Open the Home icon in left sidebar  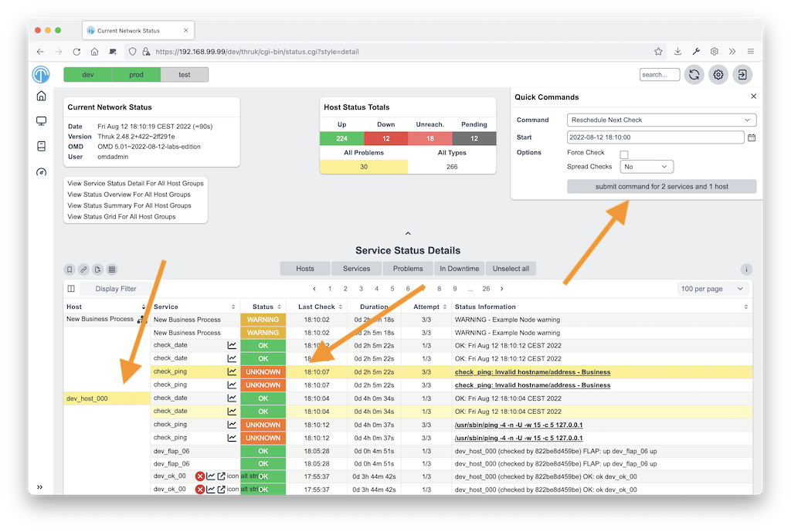tap(42, 96)
